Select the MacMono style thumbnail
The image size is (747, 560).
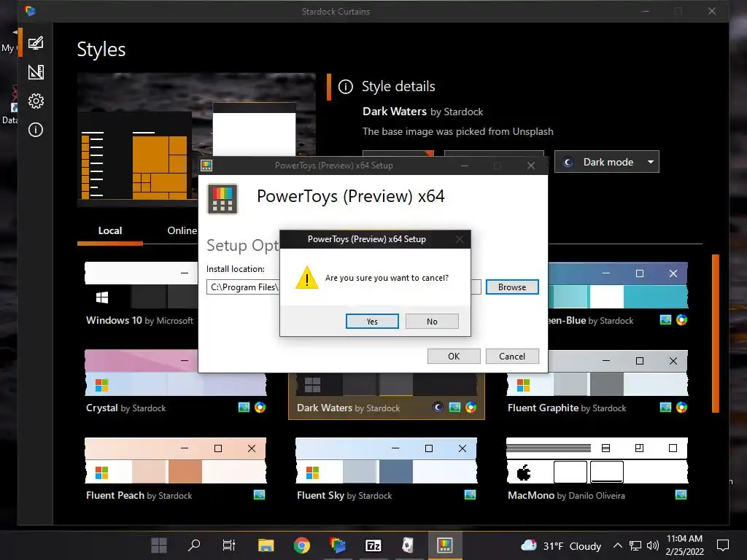(597, 461)
